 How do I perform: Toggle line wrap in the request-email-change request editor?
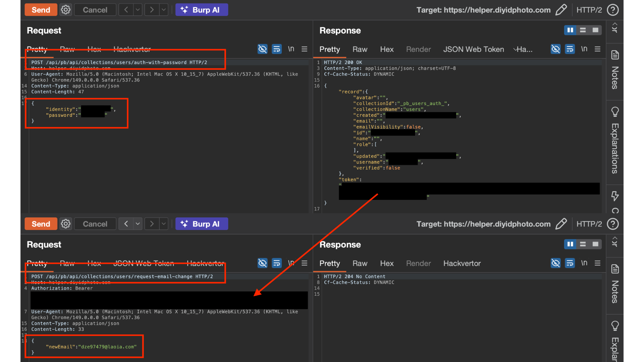(277, 263)
